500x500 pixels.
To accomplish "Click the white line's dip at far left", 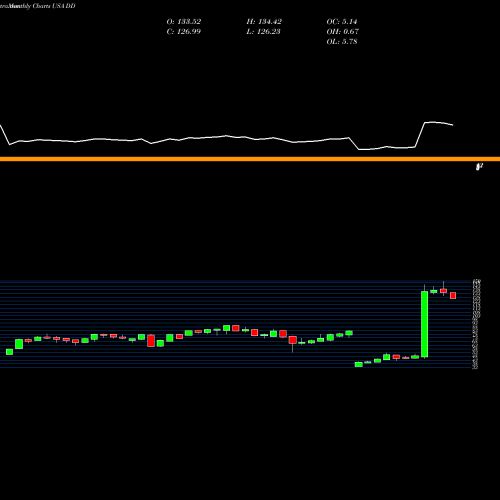I will point(9,144).
